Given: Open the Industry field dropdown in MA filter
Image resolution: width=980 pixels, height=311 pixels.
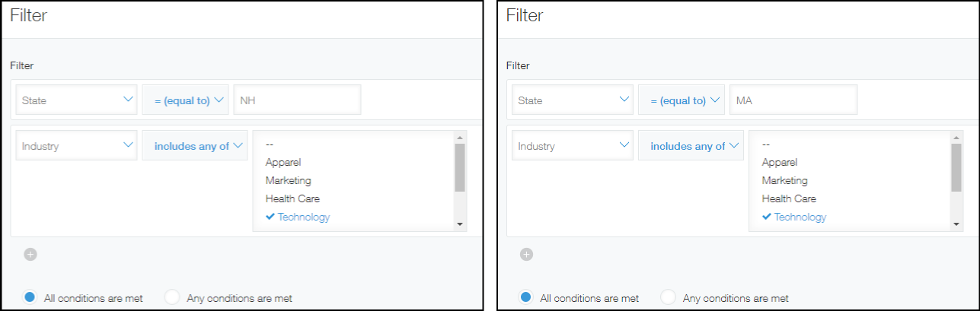Looking at the screenshot, I should [573, 146].
